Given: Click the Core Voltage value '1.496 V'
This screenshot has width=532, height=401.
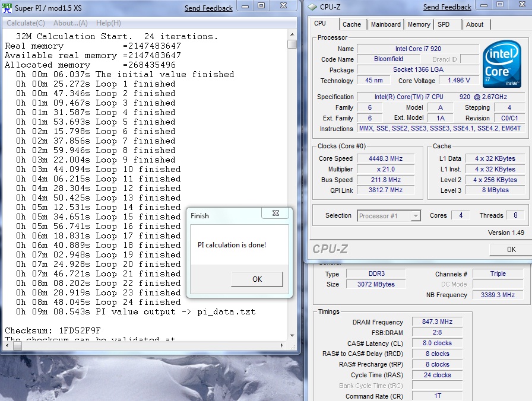Looking at the screenshot, I should tap(459, 80).
